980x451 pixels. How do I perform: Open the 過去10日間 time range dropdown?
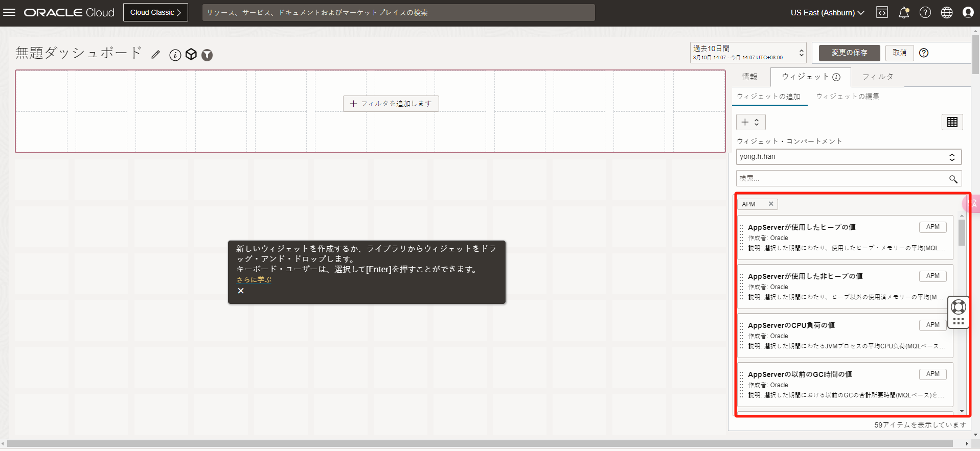point(748,53)
